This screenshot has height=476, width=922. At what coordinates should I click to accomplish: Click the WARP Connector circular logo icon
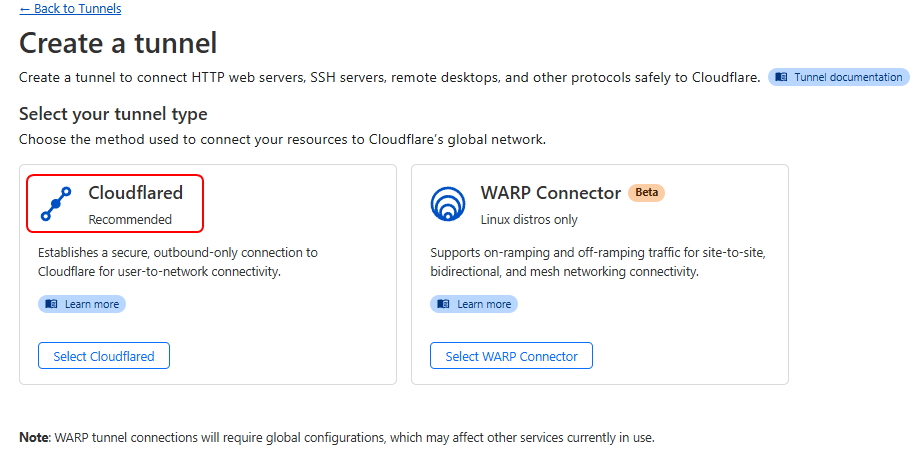coord(448,203)
